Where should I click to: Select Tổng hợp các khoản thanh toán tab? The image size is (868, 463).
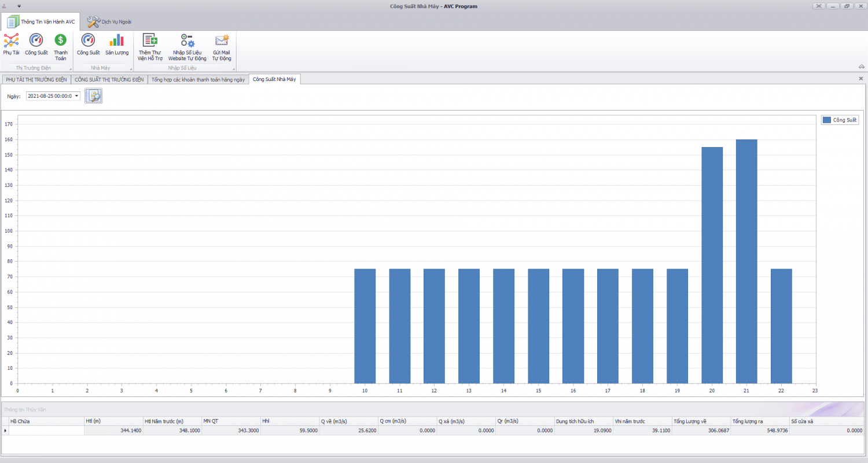198,79
